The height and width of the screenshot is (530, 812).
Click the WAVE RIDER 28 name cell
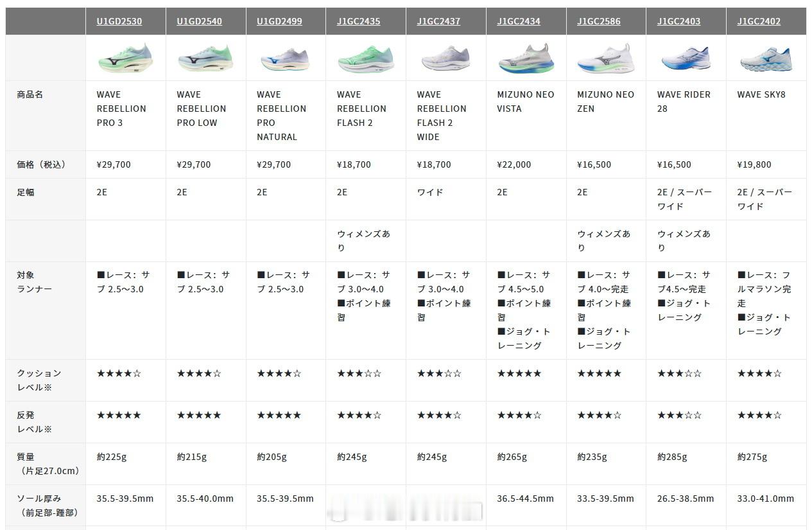click(x=686, y=116)
